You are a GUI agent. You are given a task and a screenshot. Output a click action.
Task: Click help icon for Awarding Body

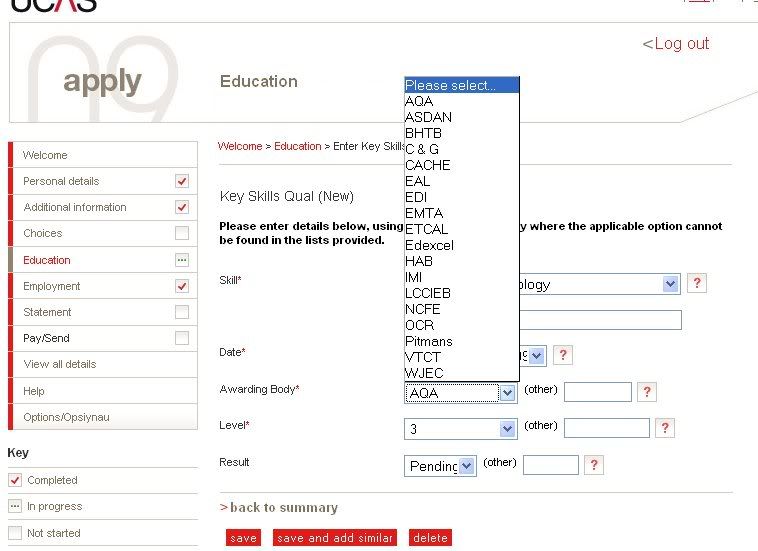click(647, 392)
